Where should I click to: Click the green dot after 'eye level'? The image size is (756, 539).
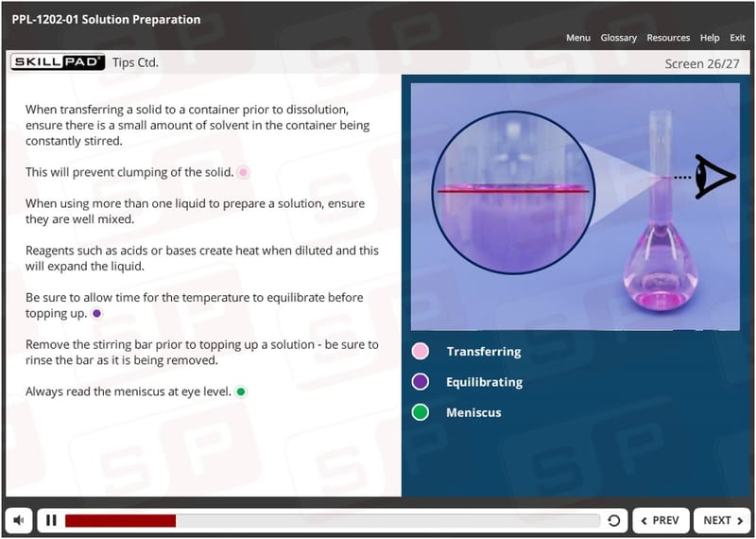(x=241, y=391)
